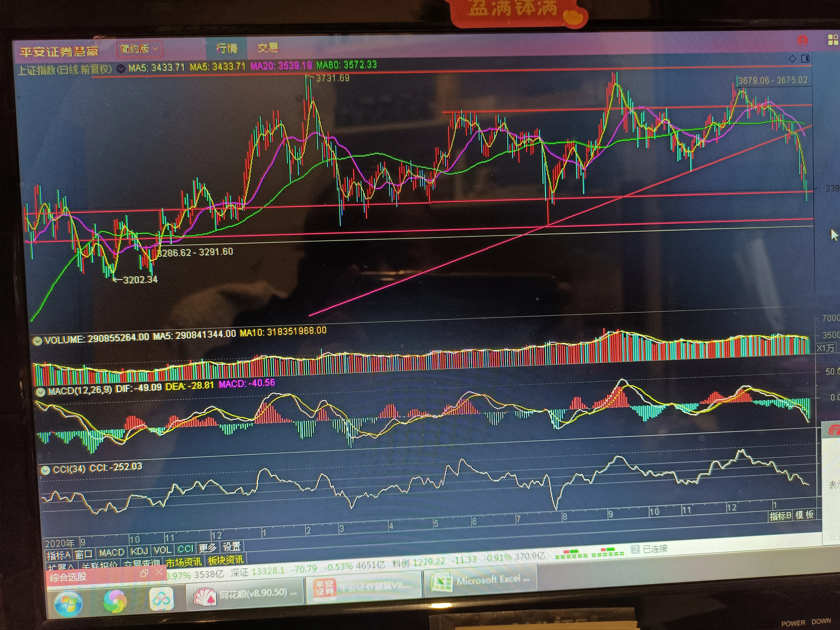Open the 市场资讯 tab
Viewport: 840px width, 630px height.
(184, 562)
